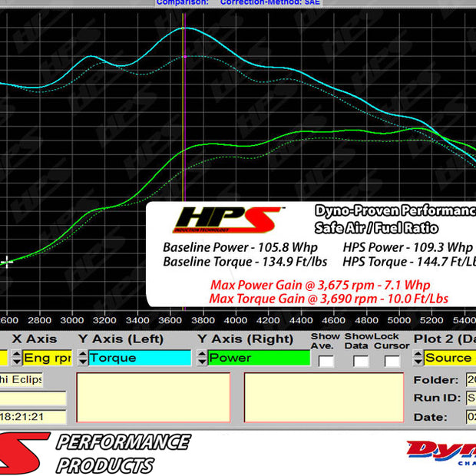Click the 2800 rpm axis label
Image resolution: width=476 pixels, height=476 pixels.
click(x=39, y=320)
